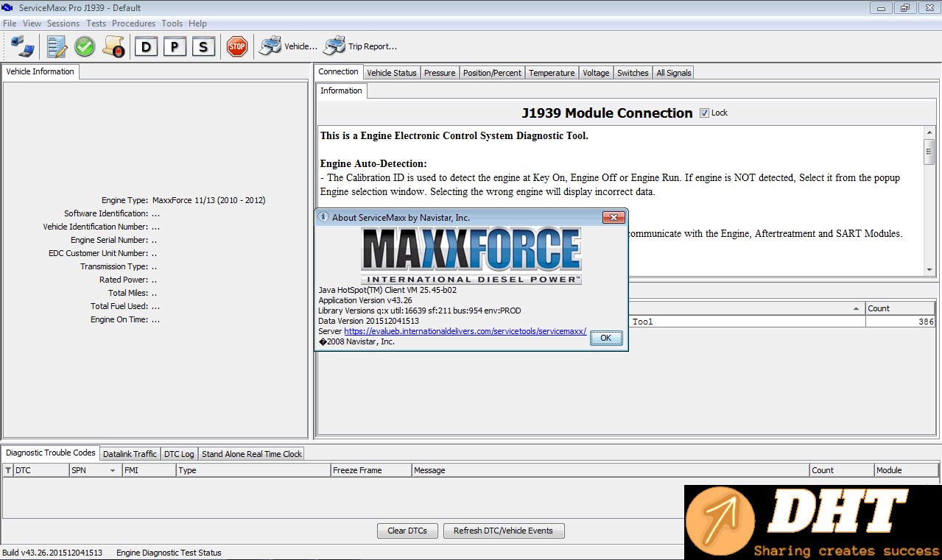Click the Engine Serial Number label
This screenshot has height=560, width=942.
(x=110, y=240)
